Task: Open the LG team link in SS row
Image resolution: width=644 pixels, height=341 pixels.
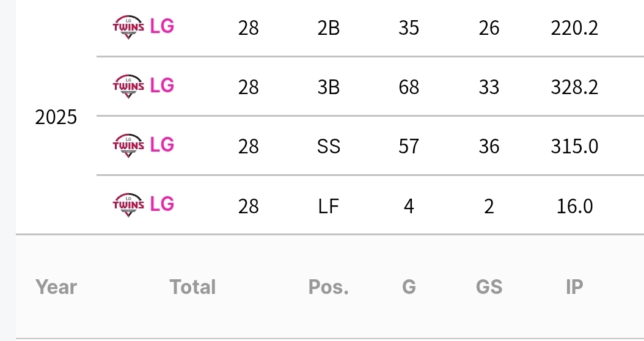Action: (162, 145)
